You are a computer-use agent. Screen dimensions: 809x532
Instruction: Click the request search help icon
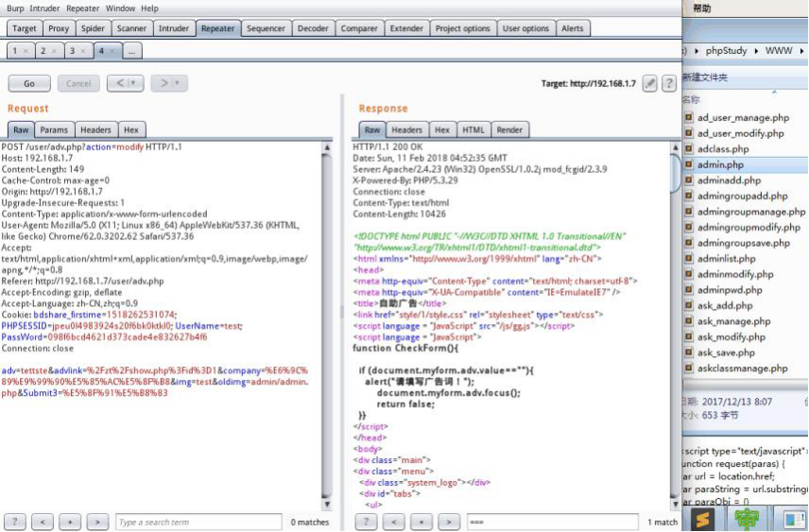pyautogui.click(x=14, y=523)
